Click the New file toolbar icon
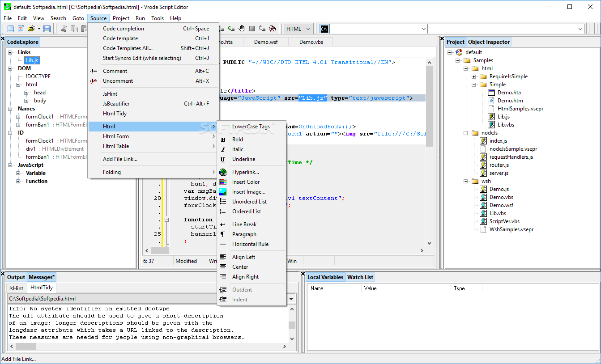Screen dimensions: 601x364 pos(11,29)
